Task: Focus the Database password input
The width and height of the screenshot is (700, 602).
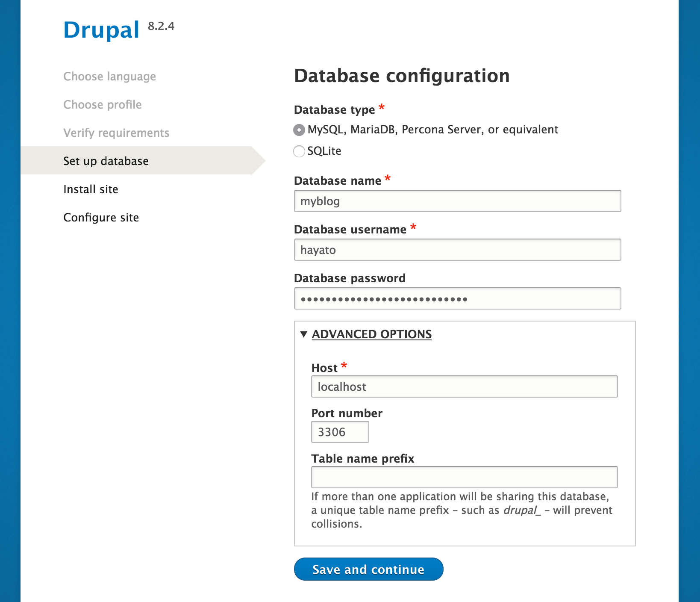Action: pyautogui.click(x=457, y=299)
